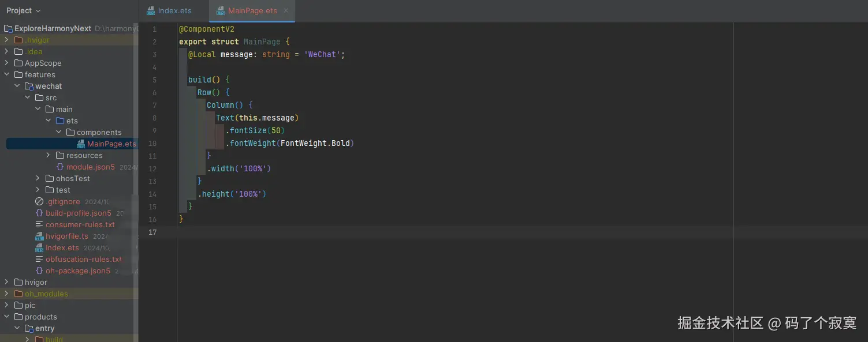Screen dimensions: 868x342
Task: Collapse the entry module
Action: coord(17,328)
